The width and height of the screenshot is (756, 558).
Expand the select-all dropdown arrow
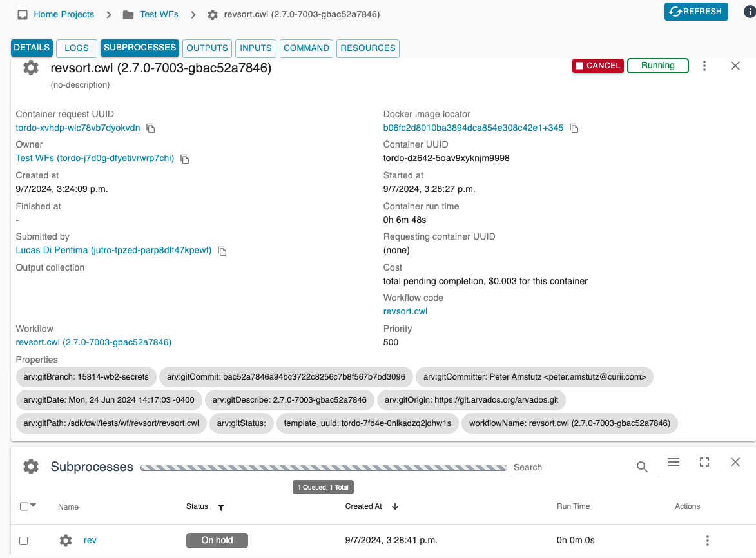pos(34,505)
